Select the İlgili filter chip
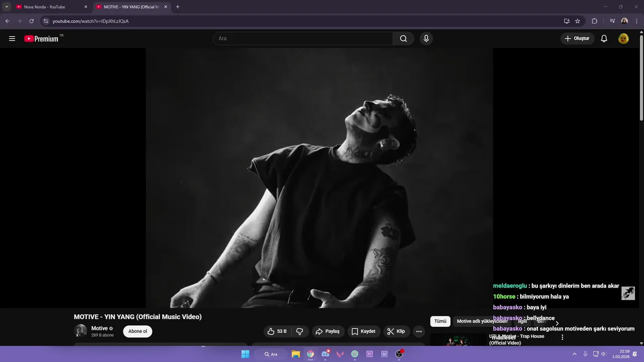The image size is (644, 362). point(522,321)
